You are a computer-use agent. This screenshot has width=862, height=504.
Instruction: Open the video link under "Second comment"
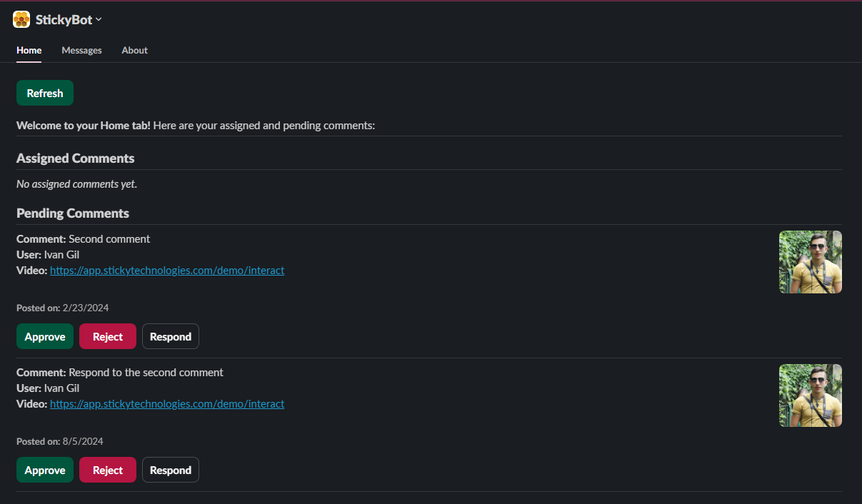point(167,271)
